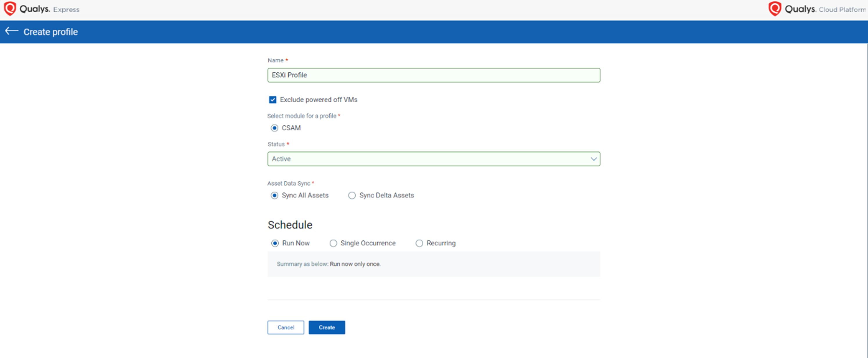Click the Create profile header title

(51, 32)
